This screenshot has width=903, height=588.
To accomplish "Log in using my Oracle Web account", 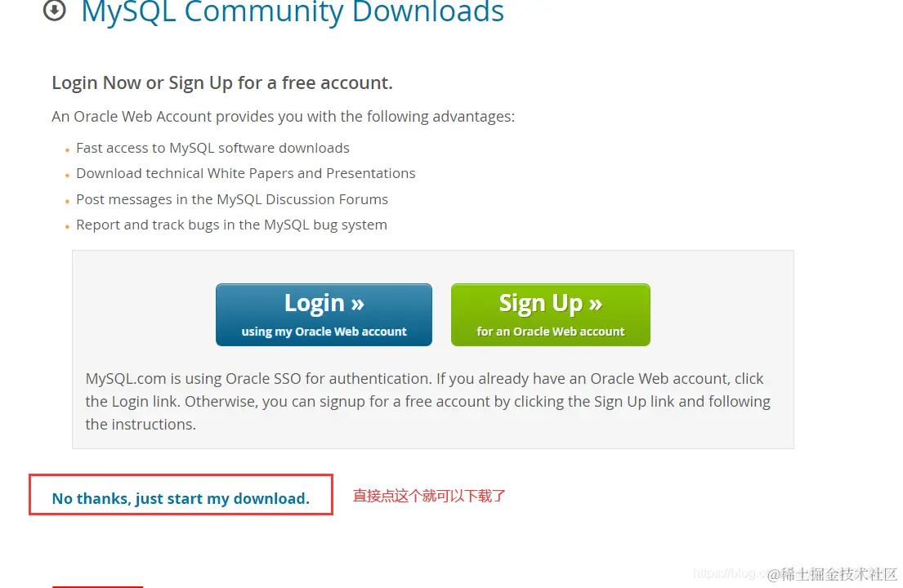I will point(324,314).
